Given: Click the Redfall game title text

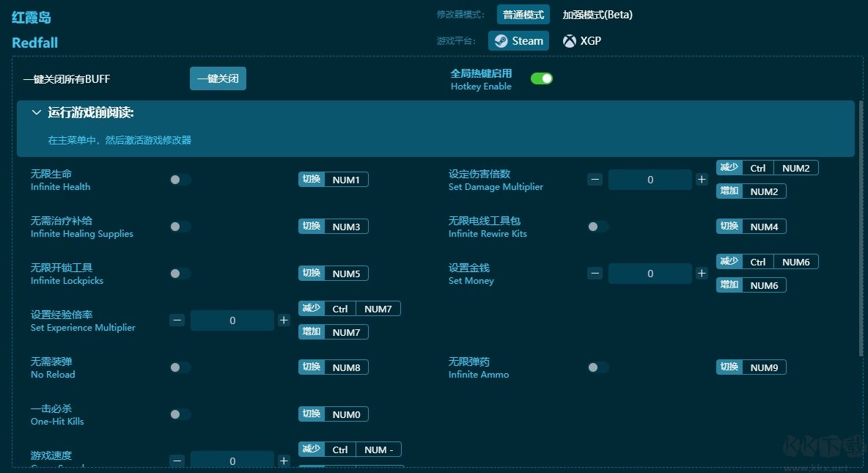Looking at the screenshot, I should click(35, 43).
